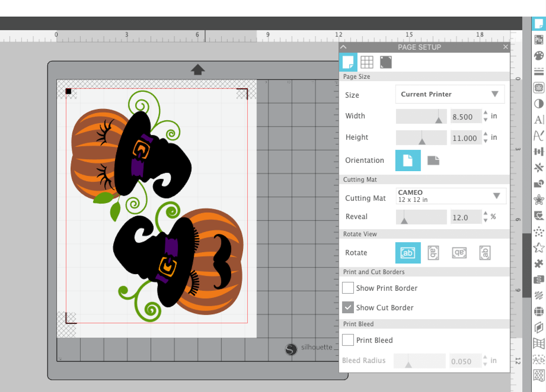The width and height of the screenshot is (546, 392).
Task: Click the Width value field 8.500
Action: tap(465, 117)
